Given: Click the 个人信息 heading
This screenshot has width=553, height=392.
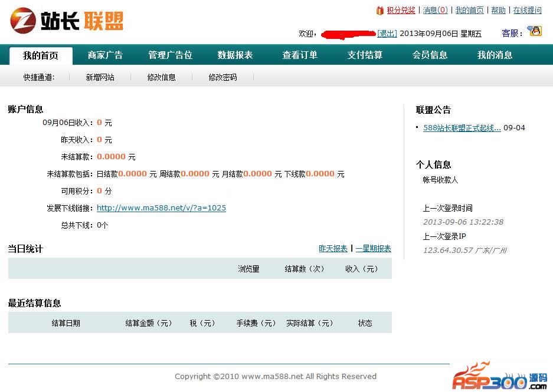Looking at the screenshot, I should [x=433, y=164].
